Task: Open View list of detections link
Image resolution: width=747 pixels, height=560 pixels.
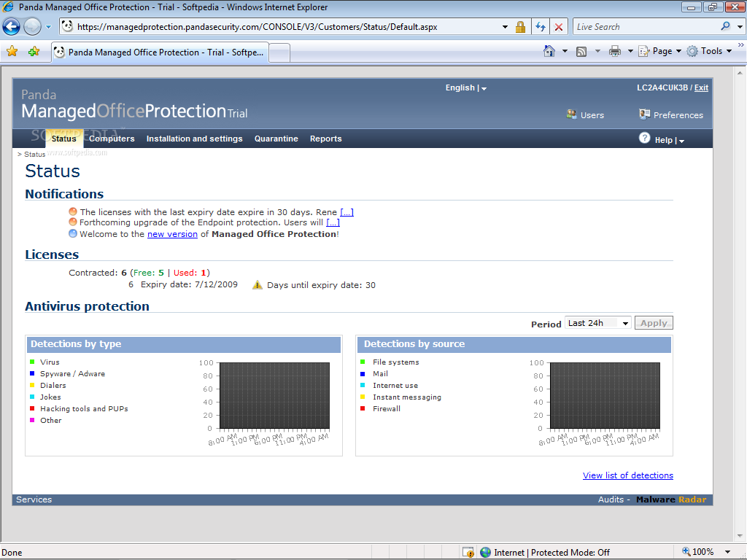Action: point(628,475)
